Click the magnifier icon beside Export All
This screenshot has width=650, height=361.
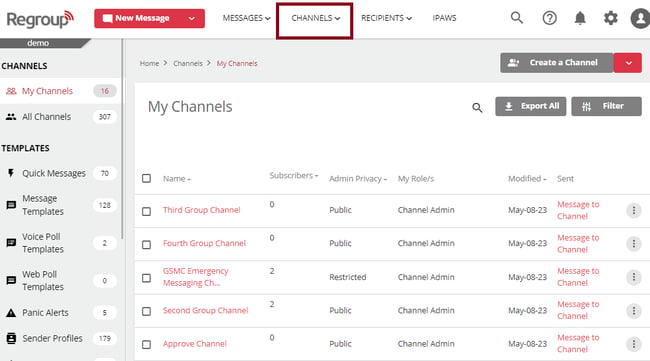pyautogui.click(x=477, y=108)
